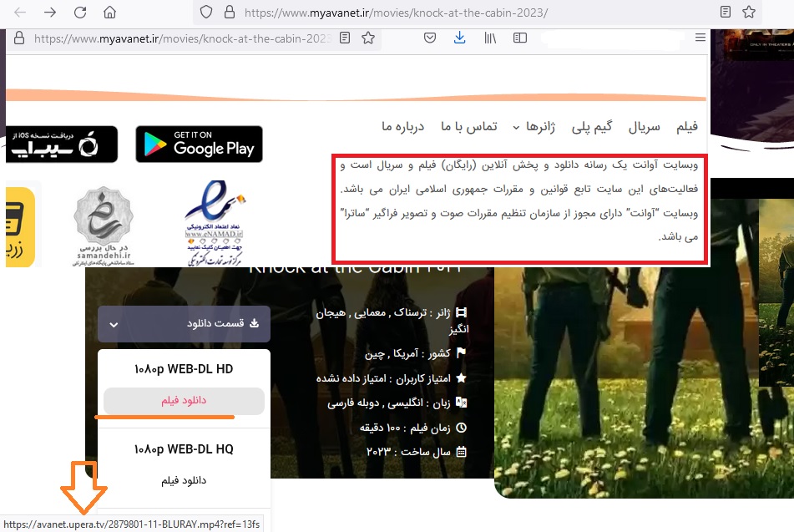Select the 1080p WEB-DL HQ heading
The width and height of the screenshot is (794, 532).
[184, 449]
